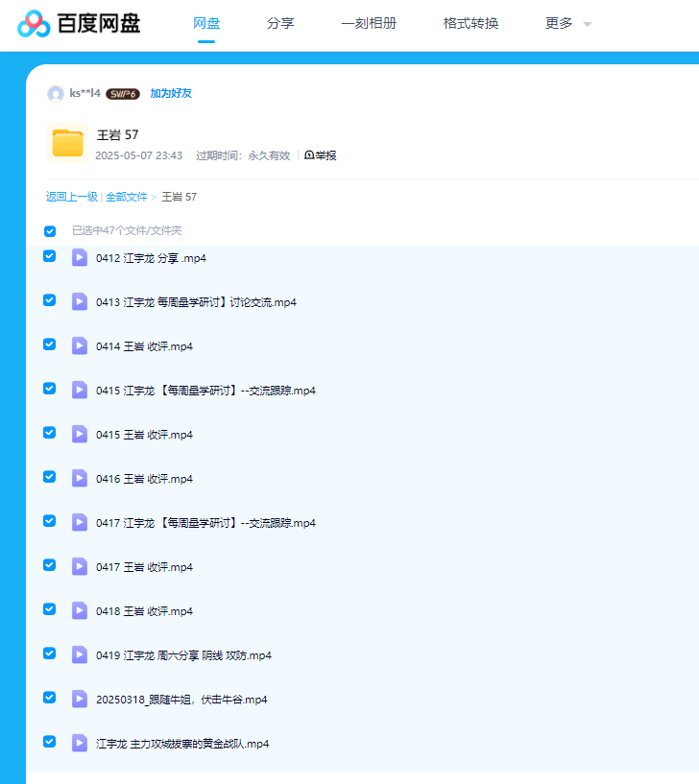
Task: Click video icon for 20250318_跟随牛姐 file
Action: coord(80,700)
